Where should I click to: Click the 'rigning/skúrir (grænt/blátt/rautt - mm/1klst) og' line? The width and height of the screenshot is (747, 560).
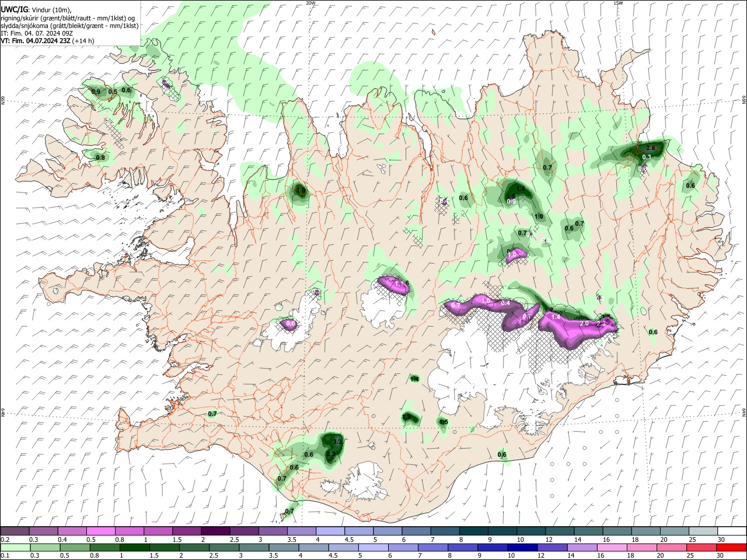click(68, 18)
